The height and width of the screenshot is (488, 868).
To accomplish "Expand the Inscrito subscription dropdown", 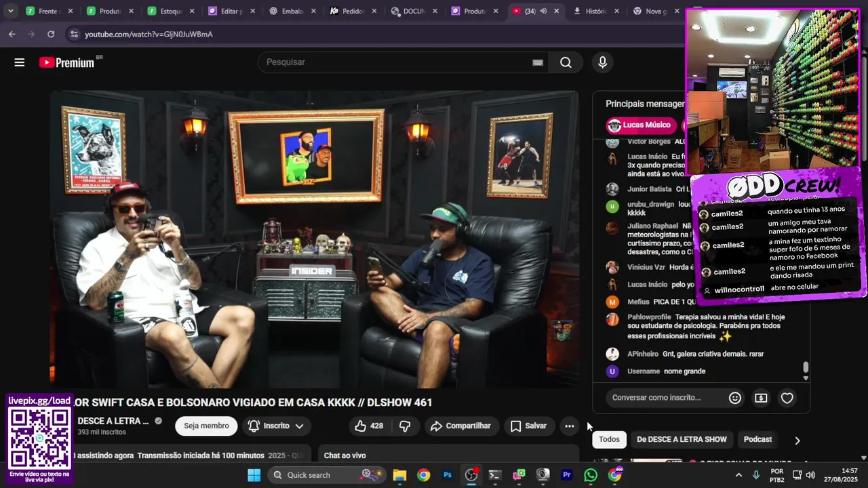I will coord(275,426).
